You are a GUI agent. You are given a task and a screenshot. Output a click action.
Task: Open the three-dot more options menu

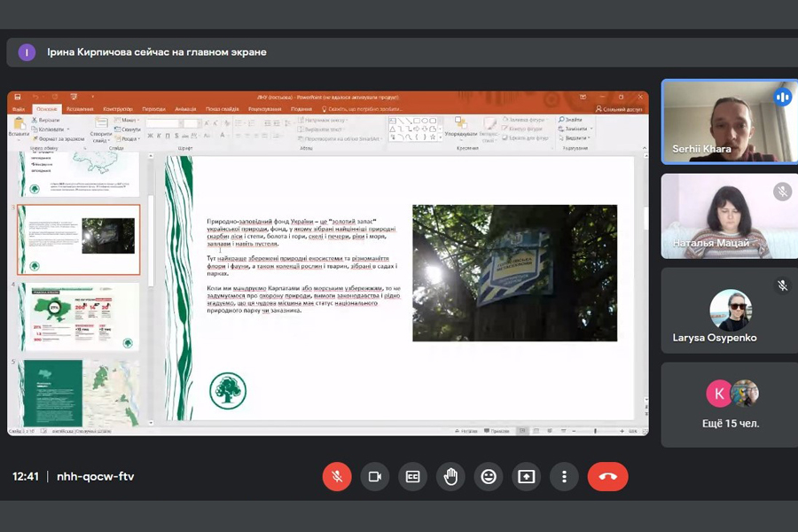click(564, 477)
